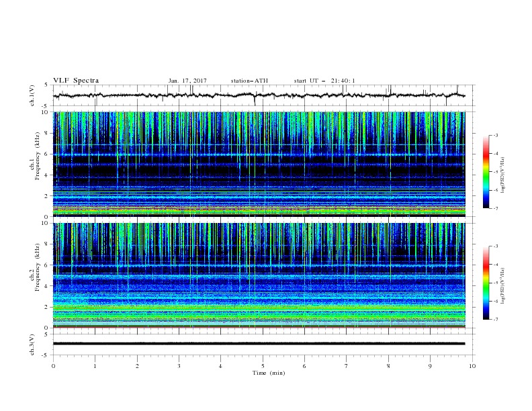Click the '1' tick on the time axis

coord(95,366)
